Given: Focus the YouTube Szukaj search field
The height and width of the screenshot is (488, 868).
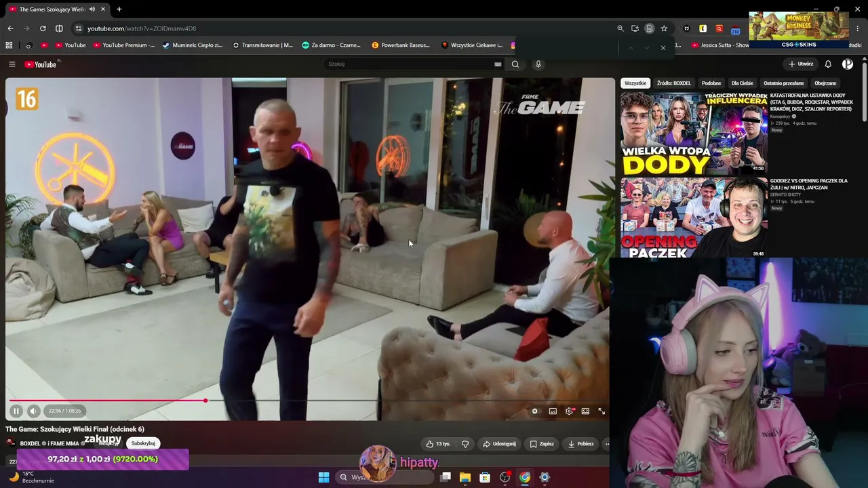Looking at the screenshot, I should pos(410,64).
